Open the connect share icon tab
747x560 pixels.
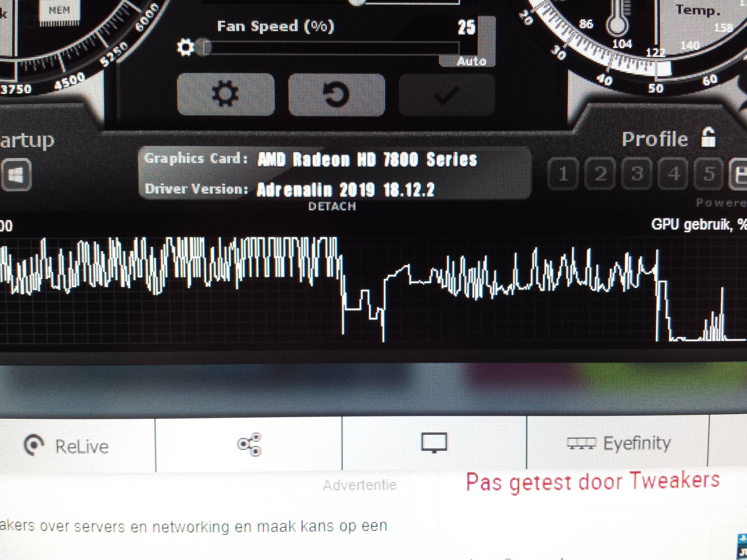(249, 444)
